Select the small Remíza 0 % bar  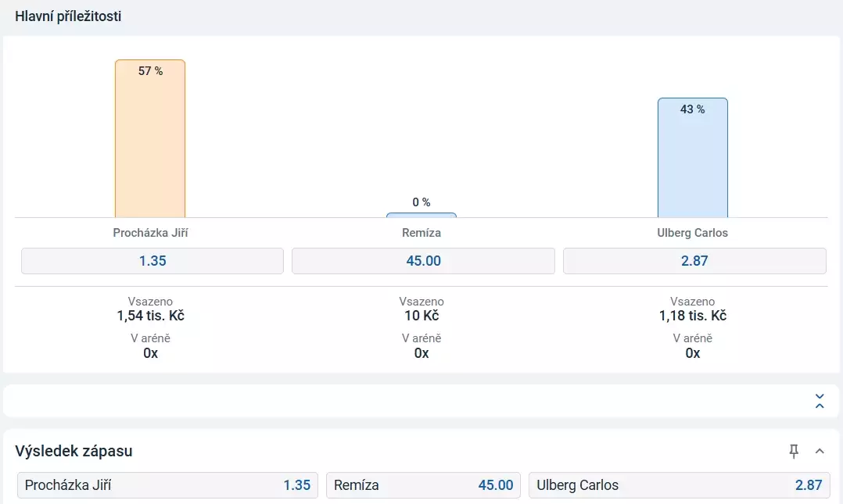(x=421, y=214)
